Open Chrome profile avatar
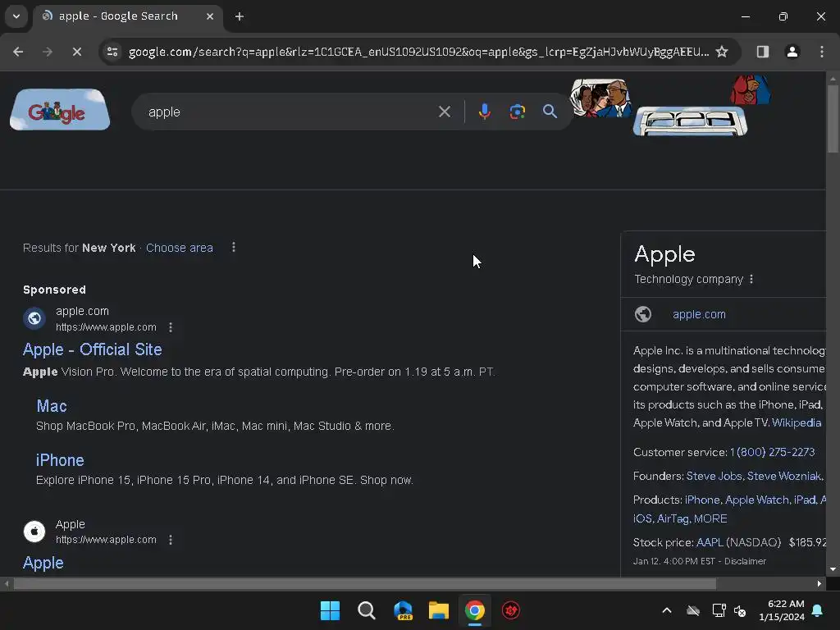The width and height of the screenshot is (840, 630). click(x=792, y=52)
